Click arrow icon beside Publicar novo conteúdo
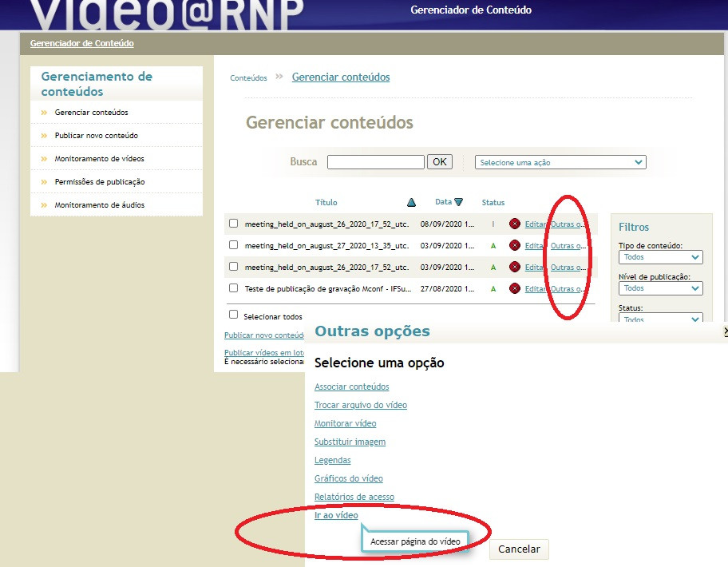 (45, 136)
